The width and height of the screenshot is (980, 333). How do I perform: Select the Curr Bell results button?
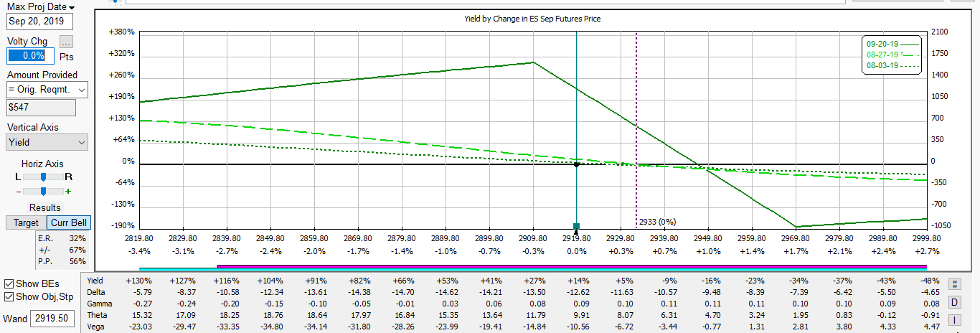(x=69, y=222)
